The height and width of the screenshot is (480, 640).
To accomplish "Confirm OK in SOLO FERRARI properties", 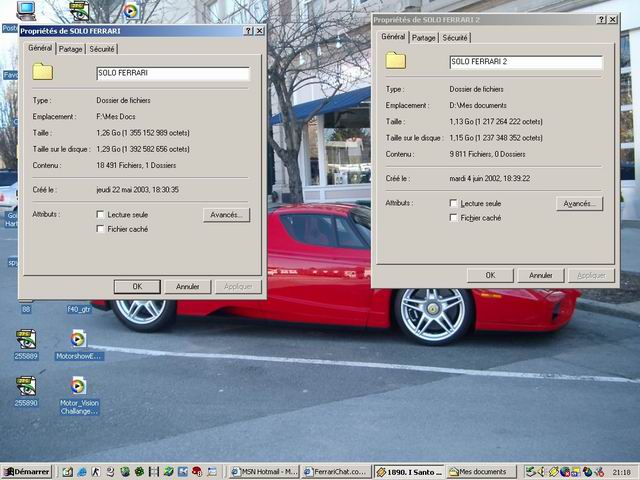I will point(137,287).
